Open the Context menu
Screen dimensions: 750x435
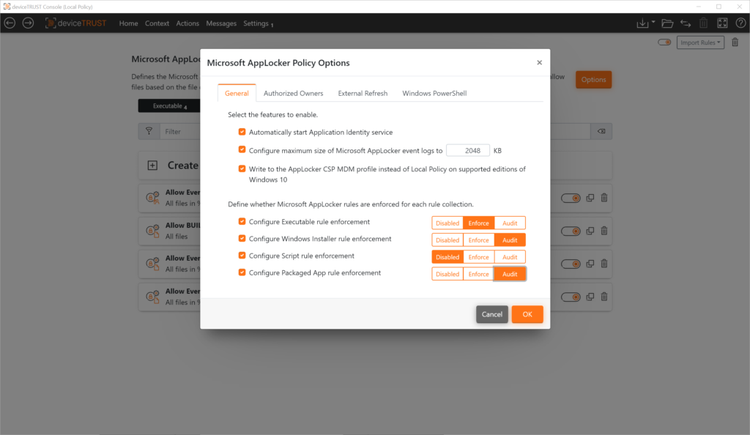pyautogui.click(x=157, y=23)
